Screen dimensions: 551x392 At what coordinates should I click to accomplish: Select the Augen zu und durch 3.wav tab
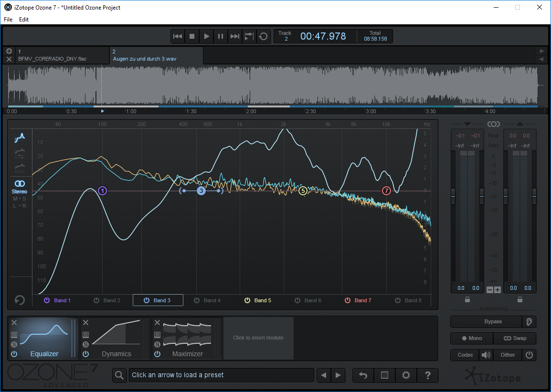tap(157, 55)
